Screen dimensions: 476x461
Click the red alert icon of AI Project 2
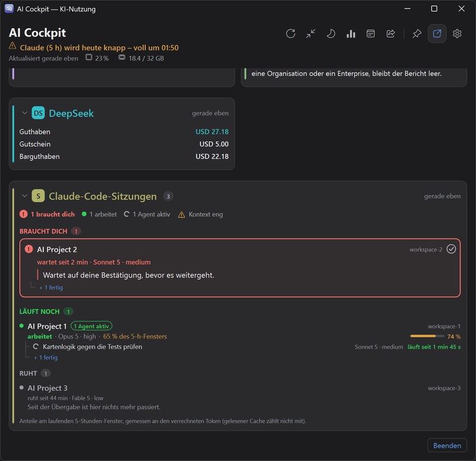29,249
